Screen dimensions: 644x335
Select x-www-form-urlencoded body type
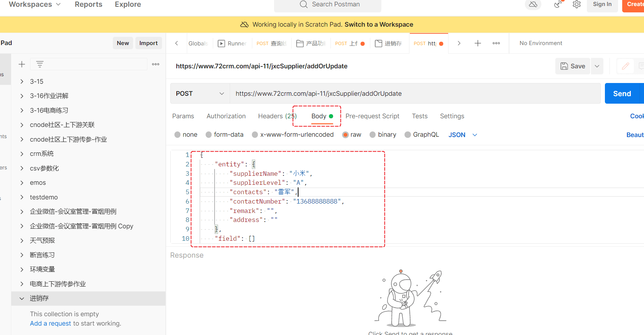[x=255, y=135]
